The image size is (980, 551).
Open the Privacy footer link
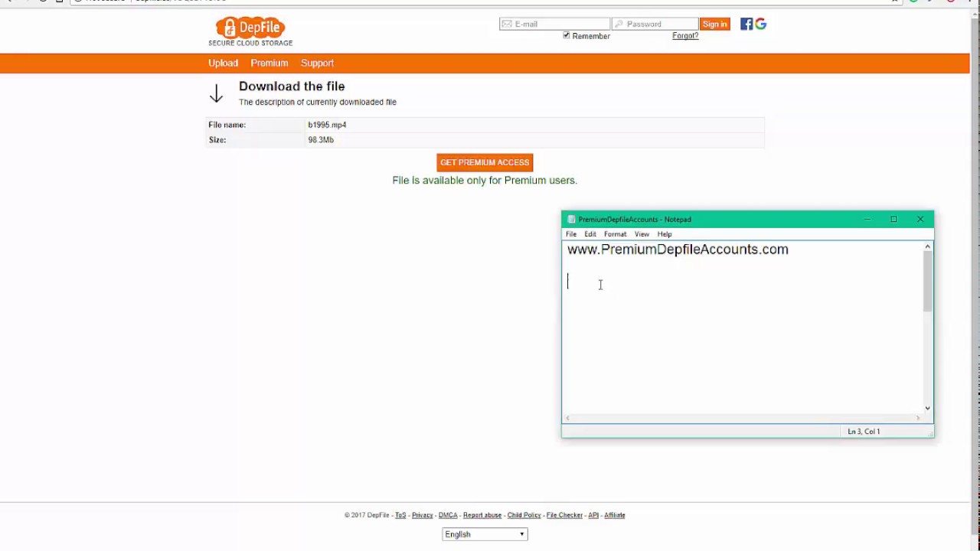[x=423, y=515]
